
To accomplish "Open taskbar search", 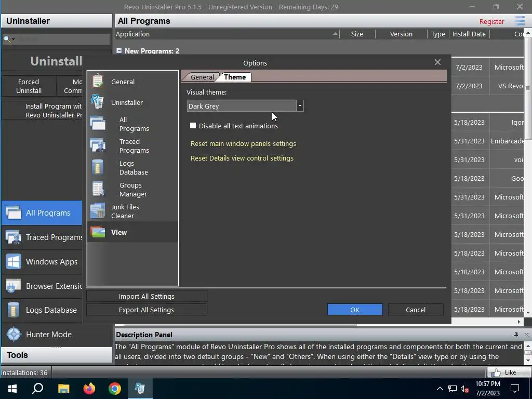I will [37, 389].
